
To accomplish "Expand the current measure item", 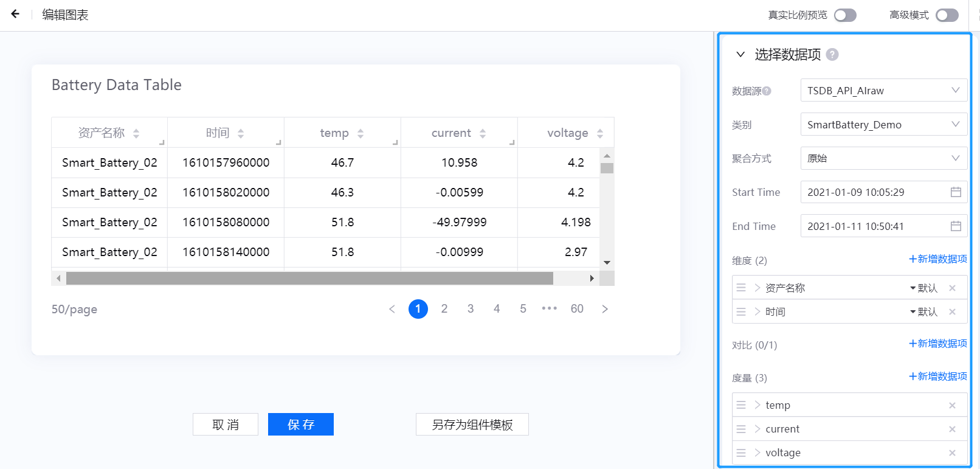I will (757, 429).
